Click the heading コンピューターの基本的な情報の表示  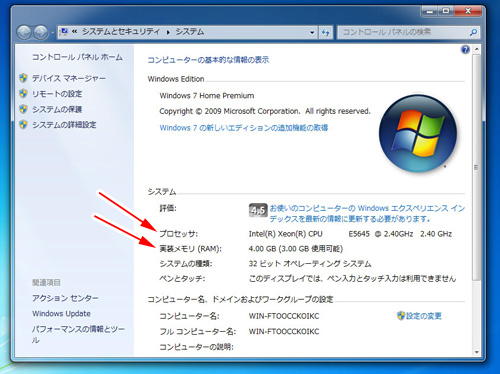click(208, 60)
